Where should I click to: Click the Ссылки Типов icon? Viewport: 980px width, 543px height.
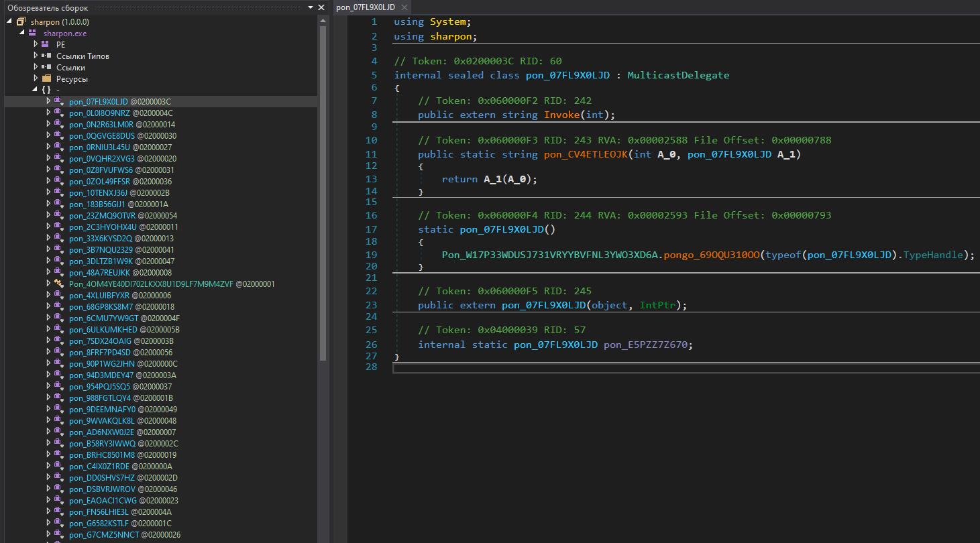[x=46, y=56]
